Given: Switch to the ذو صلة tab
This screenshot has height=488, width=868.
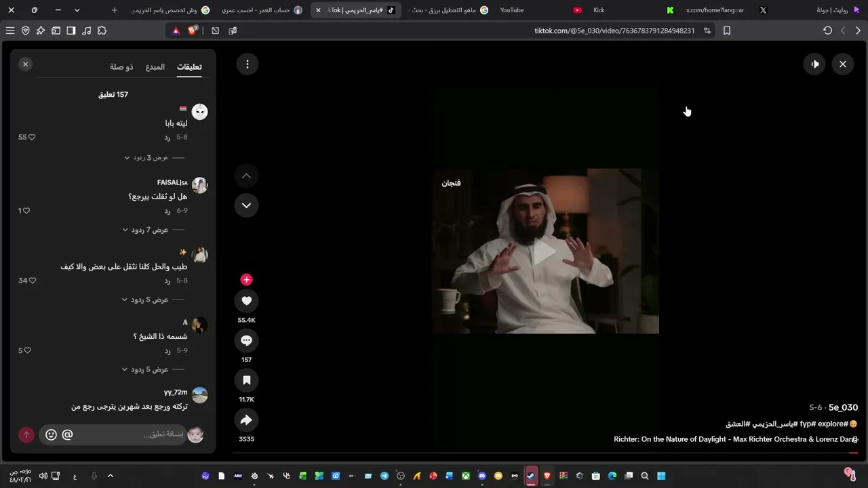Looking at the screenshot, I should [x=121, y=66].
